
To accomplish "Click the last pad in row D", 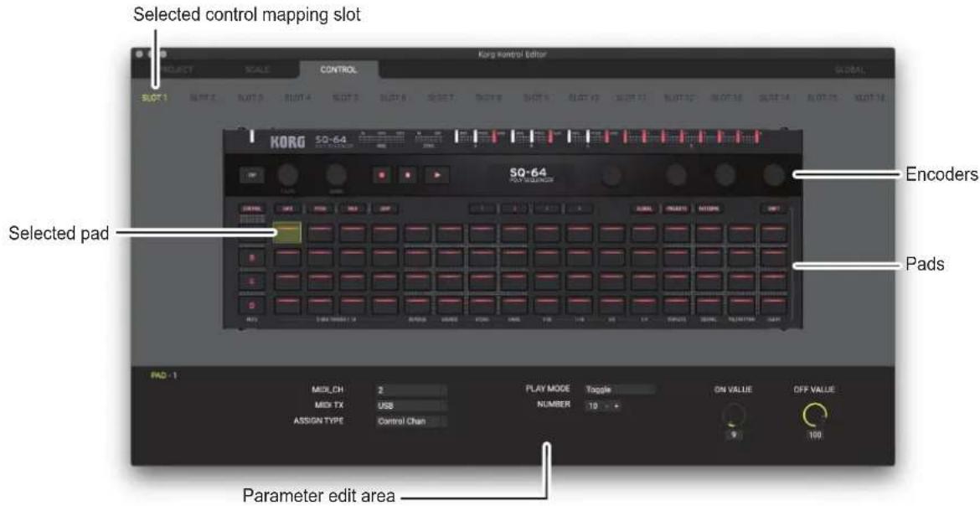I will [774, 305].
